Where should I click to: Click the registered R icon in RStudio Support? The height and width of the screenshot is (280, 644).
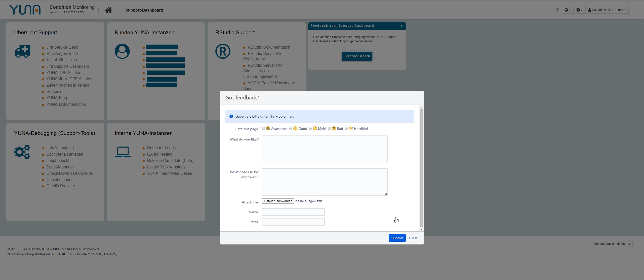223,51
